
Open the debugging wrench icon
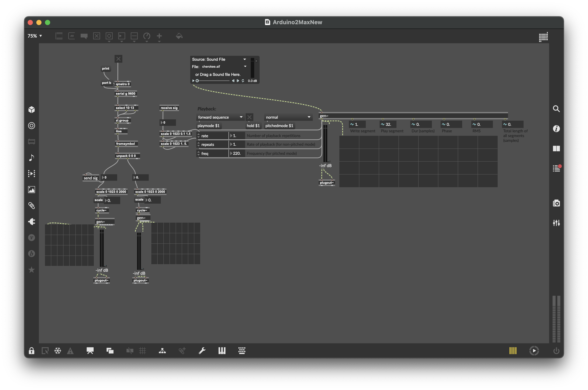[x=202, y=351]
